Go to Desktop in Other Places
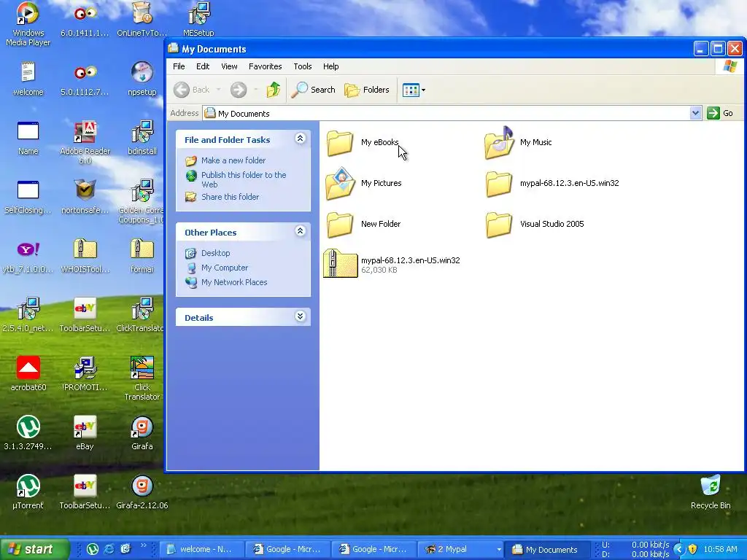 (x=215, y=253)
